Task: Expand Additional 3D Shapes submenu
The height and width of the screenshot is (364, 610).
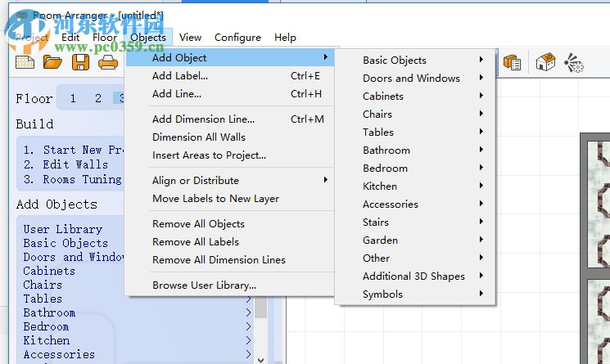Action: click(x=415, y=276)
